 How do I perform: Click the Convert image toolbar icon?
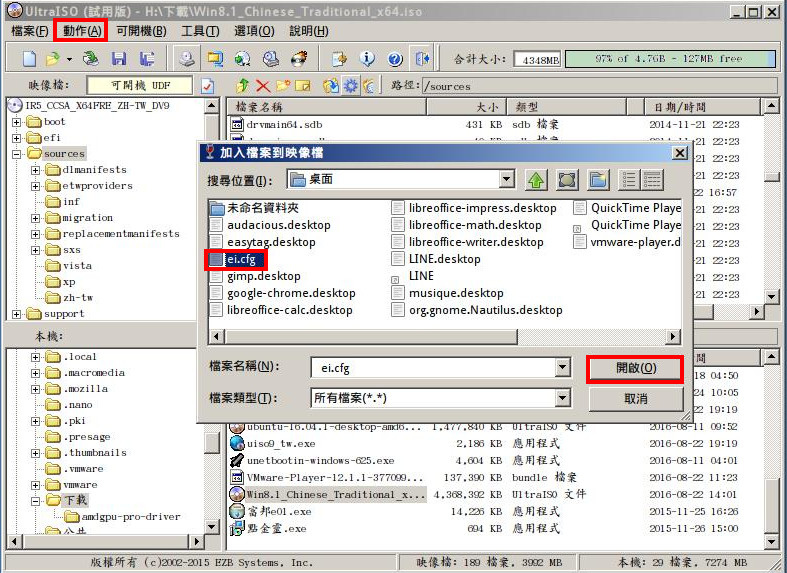[243, 59]
